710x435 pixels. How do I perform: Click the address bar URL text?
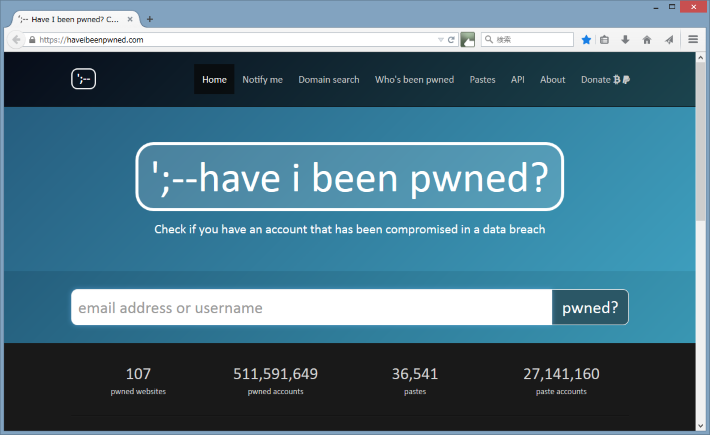click(91, 40)
